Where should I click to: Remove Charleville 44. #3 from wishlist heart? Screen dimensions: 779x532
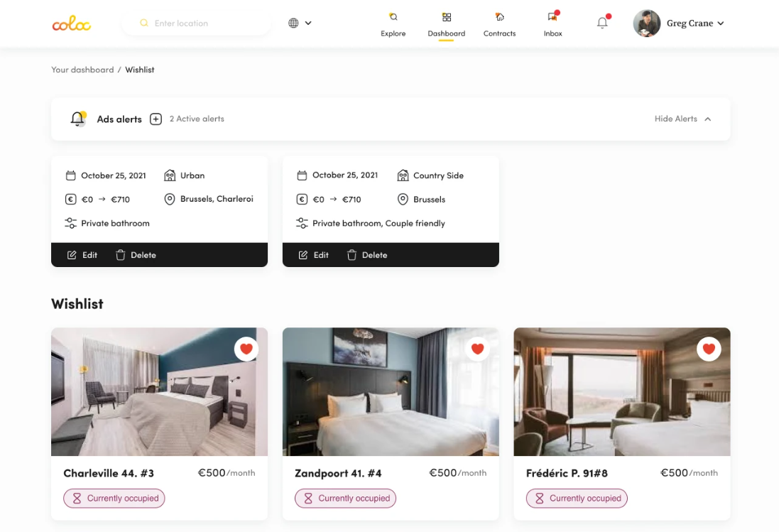pos(246,349)
